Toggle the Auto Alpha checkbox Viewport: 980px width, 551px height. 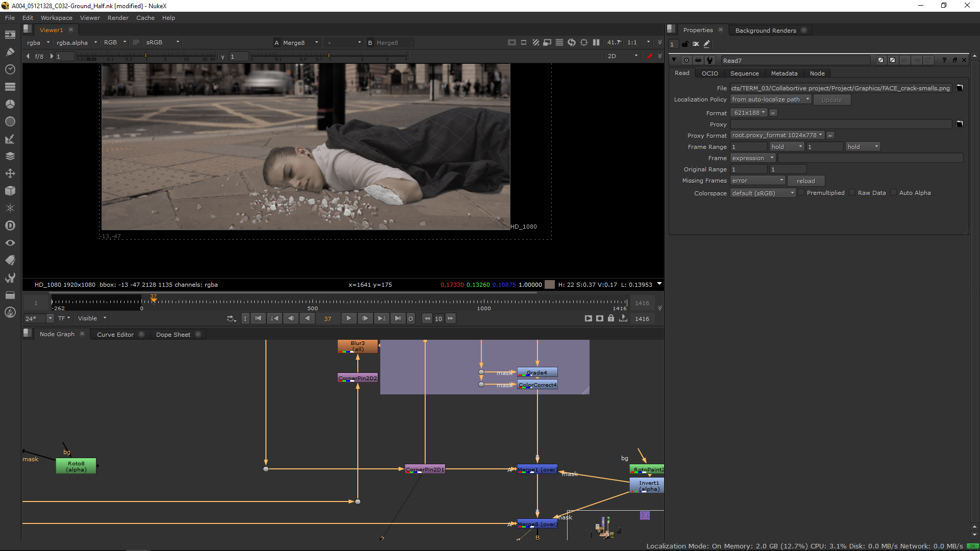(x=894, y=193)
